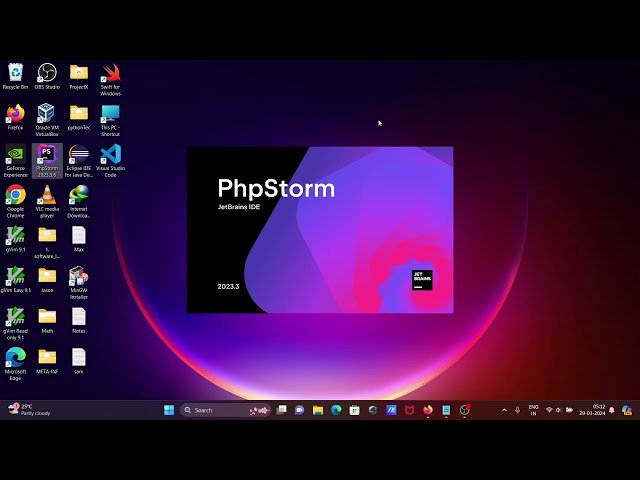Select the 1. software_i... folder
Image resolution: width=640 pixels, height=480 pixels.
point(47,242)
